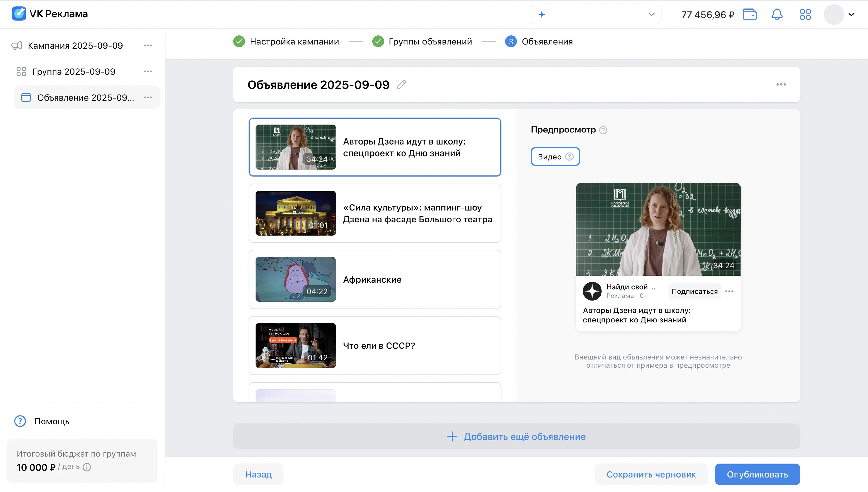This screenshot has height=492, width=868.
Task: Open the wallet balance icon
Action: [x=750, y=15]
